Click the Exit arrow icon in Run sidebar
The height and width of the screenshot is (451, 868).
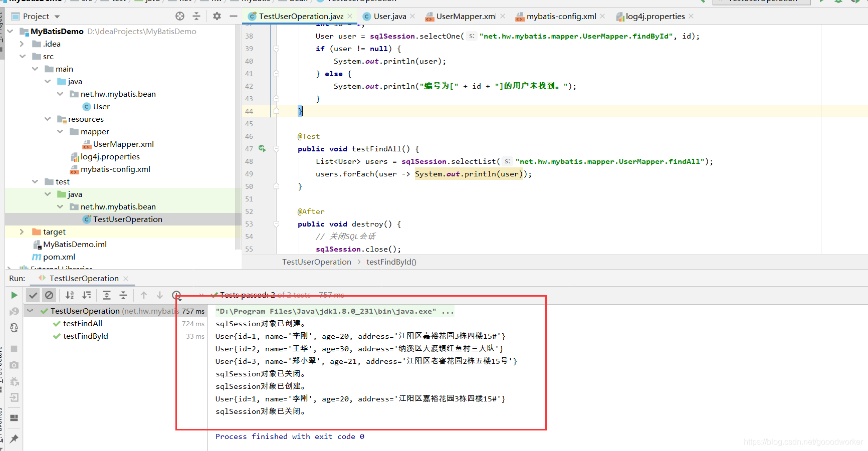tap(14, 397)
